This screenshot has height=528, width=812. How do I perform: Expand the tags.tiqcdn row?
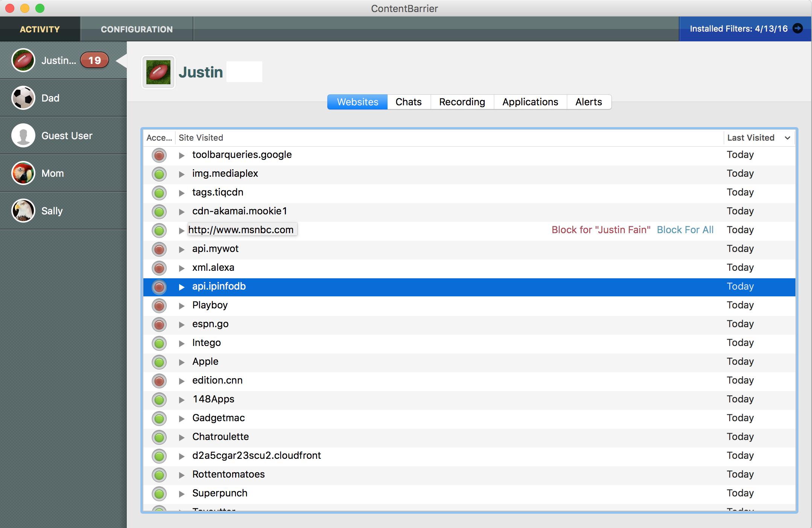pyautogui.click(x=182, y=193)
